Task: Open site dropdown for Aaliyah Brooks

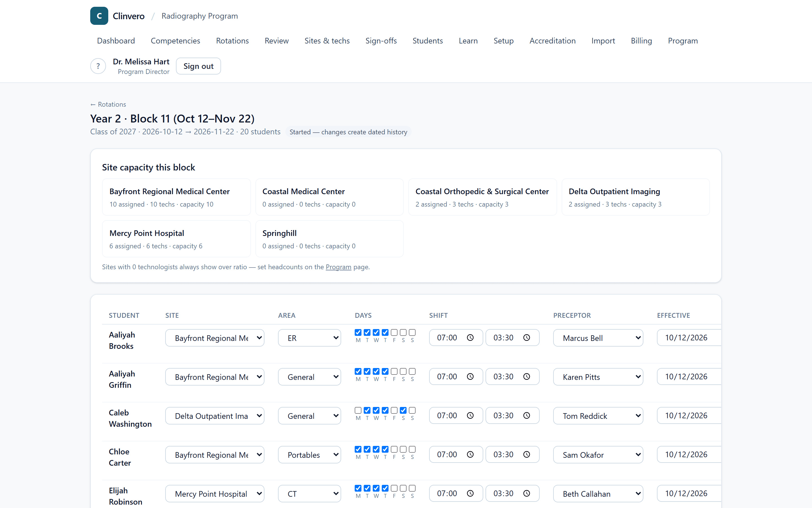Action: coord(215,338)
